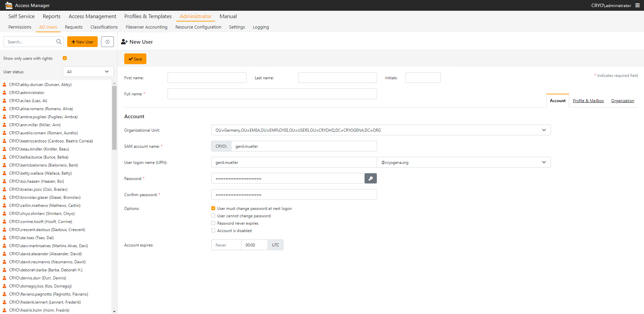Click the orange New User button
The height and width of the screenshot is (314, 644).
tap(82, 42)
